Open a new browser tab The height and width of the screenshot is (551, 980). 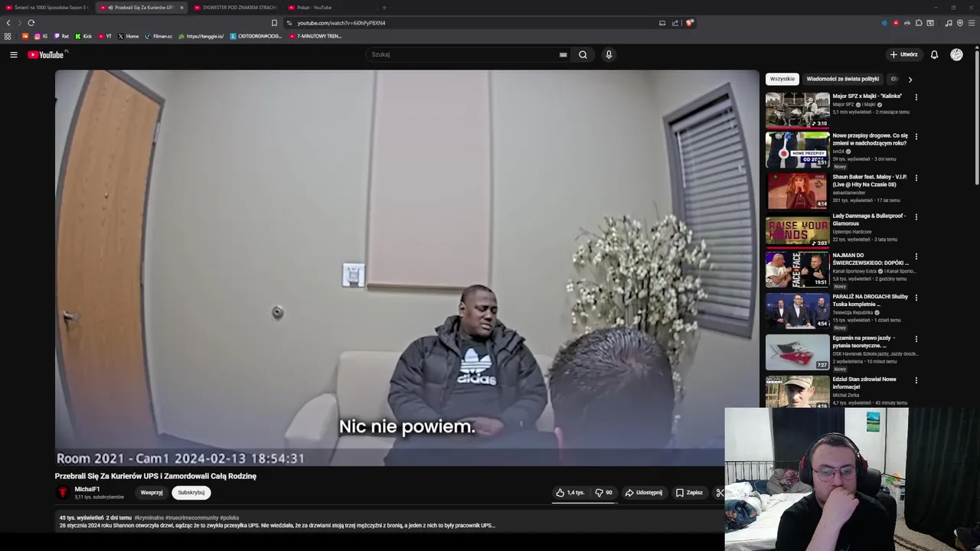(384, 8)
